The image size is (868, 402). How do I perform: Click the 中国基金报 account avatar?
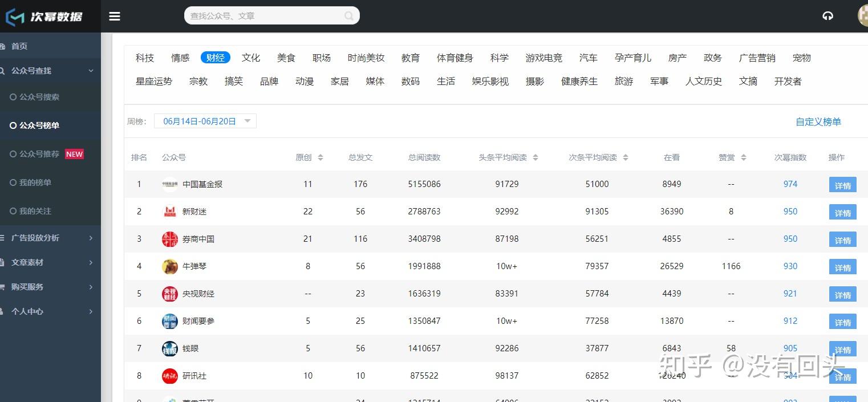(169, 184)
